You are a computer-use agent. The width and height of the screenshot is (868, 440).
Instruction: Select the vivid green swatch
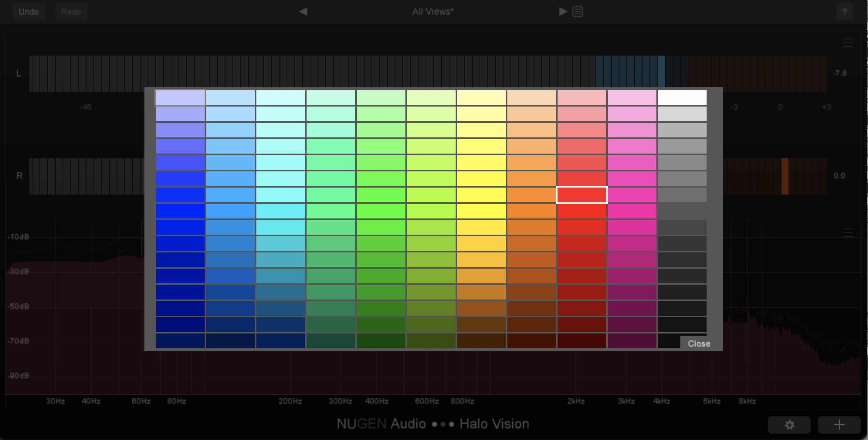click(381, 211)
